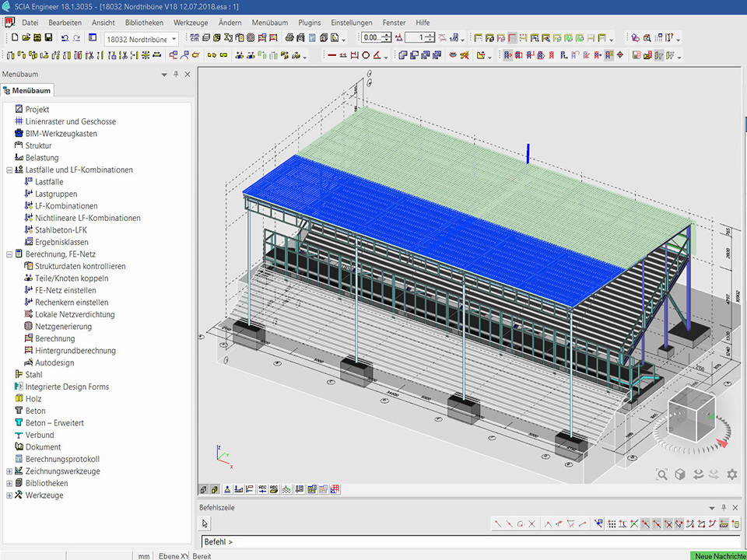Click the Open file folder icon

point(26,37)
